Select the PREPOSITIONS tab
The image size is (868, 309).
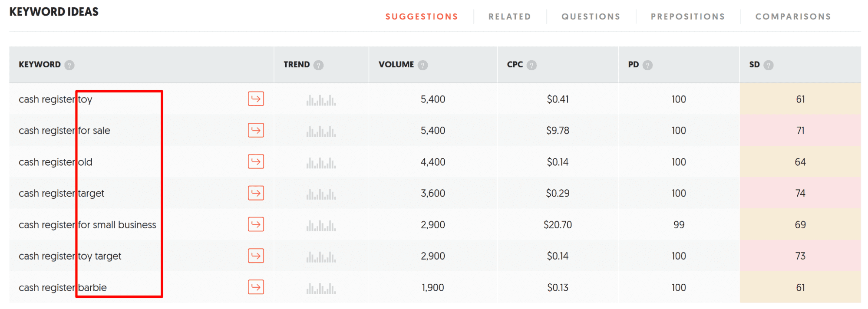pos(687,16)
